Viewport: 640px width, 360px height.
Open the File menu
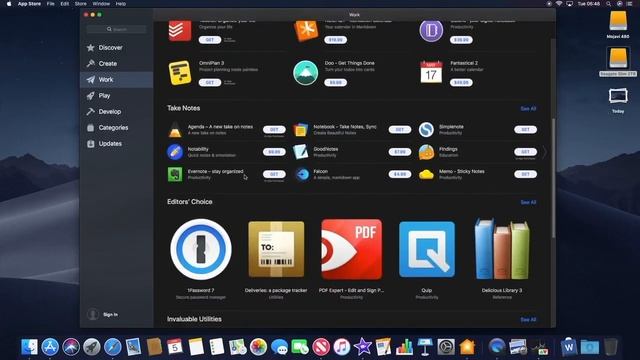tap(51, 4)
